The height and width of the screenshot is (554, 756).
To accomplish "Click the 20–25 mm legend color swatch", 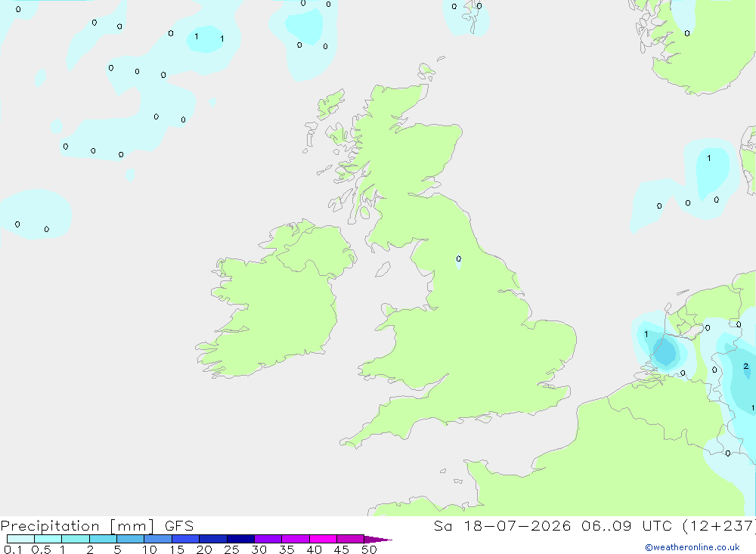I will point(213,539).
